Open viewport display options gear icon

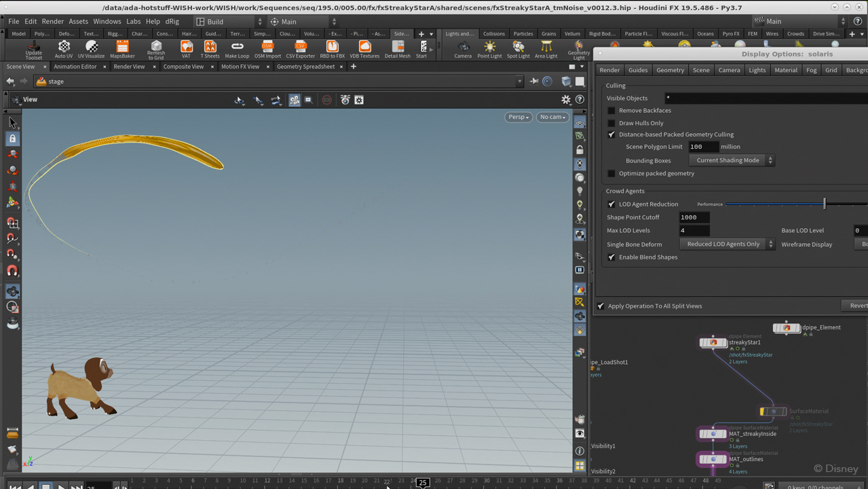(x=566, y=100)
